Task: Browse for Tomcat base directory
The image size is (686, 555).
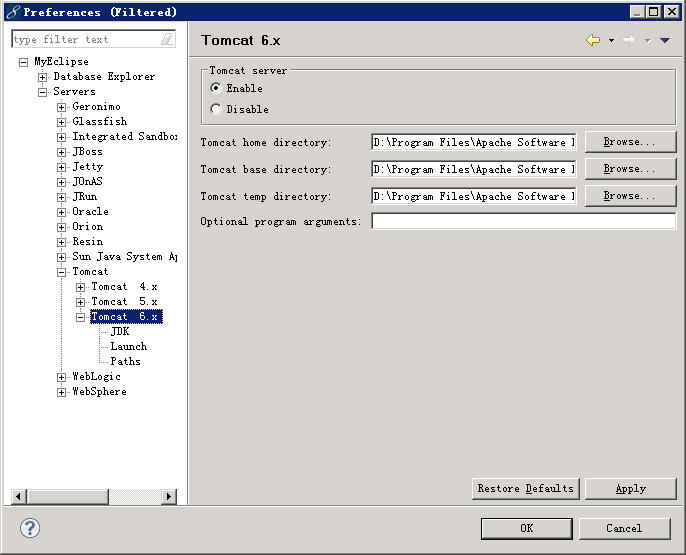Action: pyautogui.click(x=630, y=169)
